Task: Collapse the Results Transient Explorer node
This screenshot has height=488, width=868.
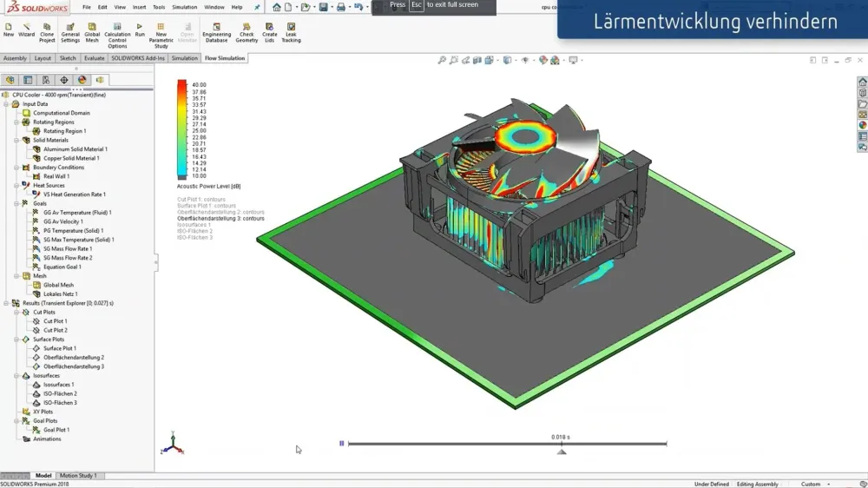Action: pos(6,303)
